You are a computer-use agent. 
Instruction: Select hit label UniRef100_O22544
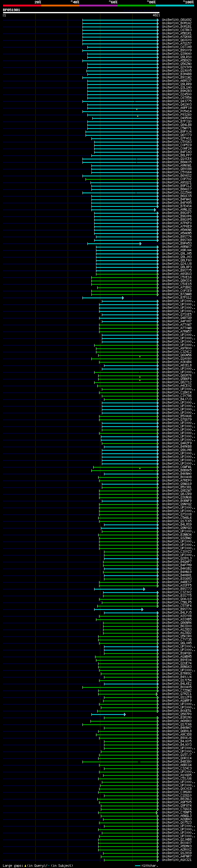coord(176,193)
